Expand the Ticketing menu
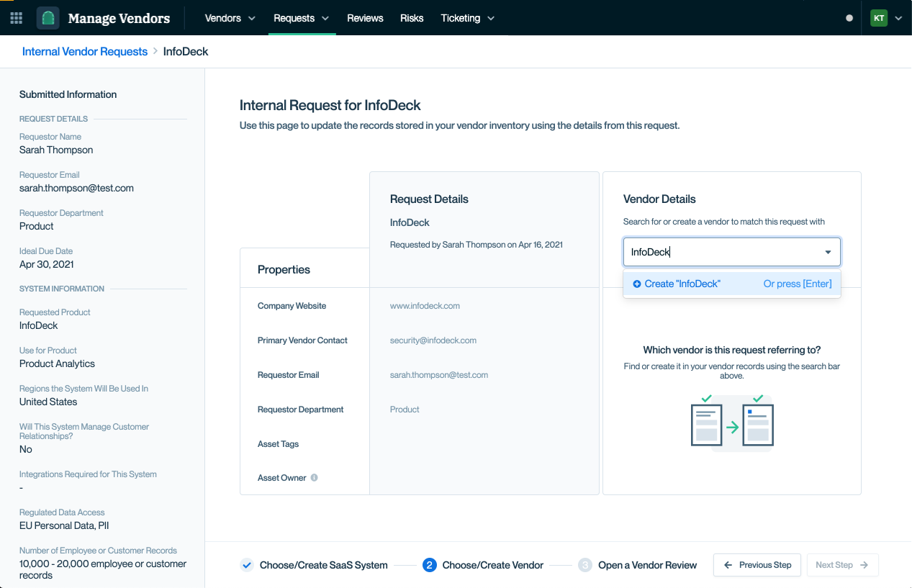 pos(468,18)
